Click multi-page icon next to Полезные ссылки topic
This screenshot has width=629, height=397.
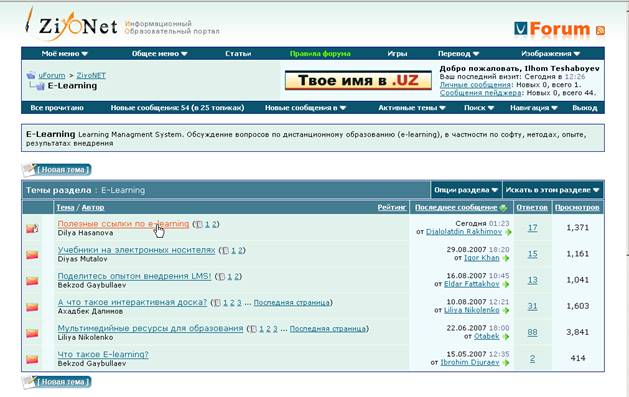coord(199,225)
